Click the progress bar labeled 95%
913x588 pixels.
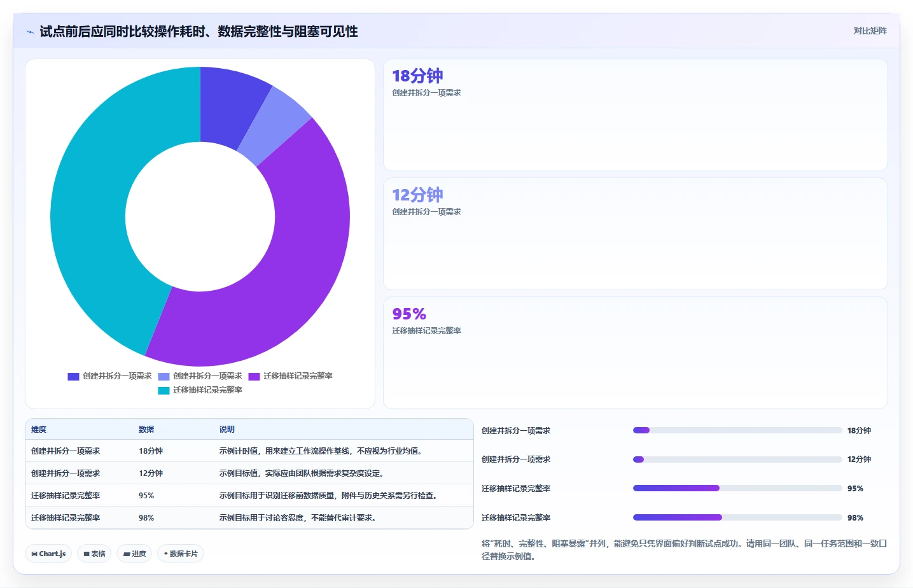point(737,488)
